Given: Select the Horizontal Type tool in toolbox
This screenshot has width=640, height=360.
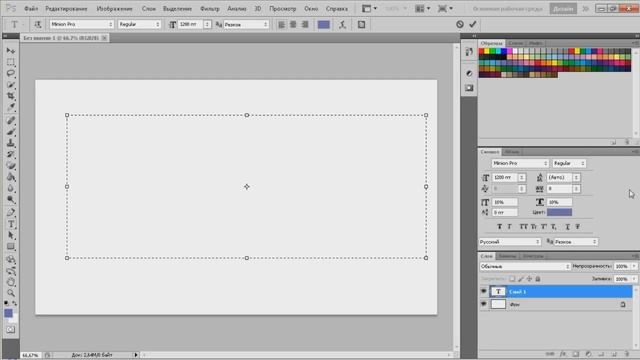Looking at the screenshot, I should coord(11,224).
